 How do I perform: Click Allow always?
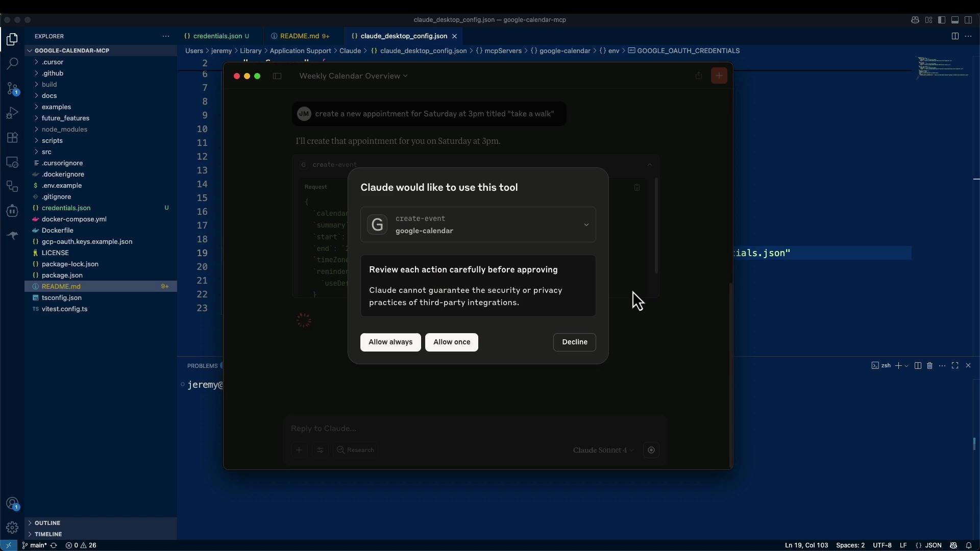[x=390, y=342]
